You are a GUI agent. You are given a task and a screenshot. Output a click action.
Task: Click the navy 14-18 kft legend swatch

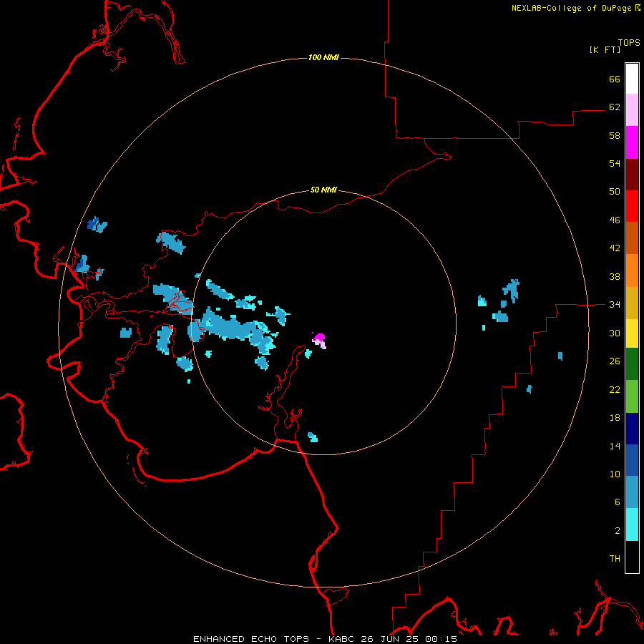(632, 429)
